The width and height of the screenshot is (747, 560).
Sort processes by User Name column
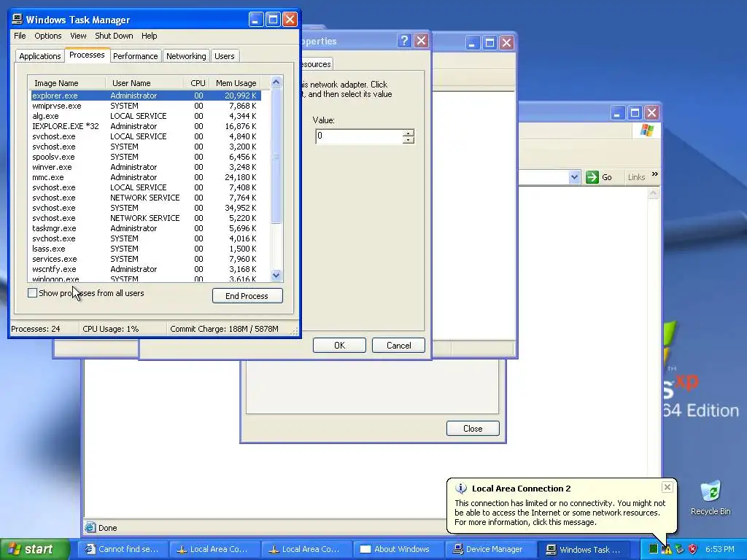[x=144, y=83]
